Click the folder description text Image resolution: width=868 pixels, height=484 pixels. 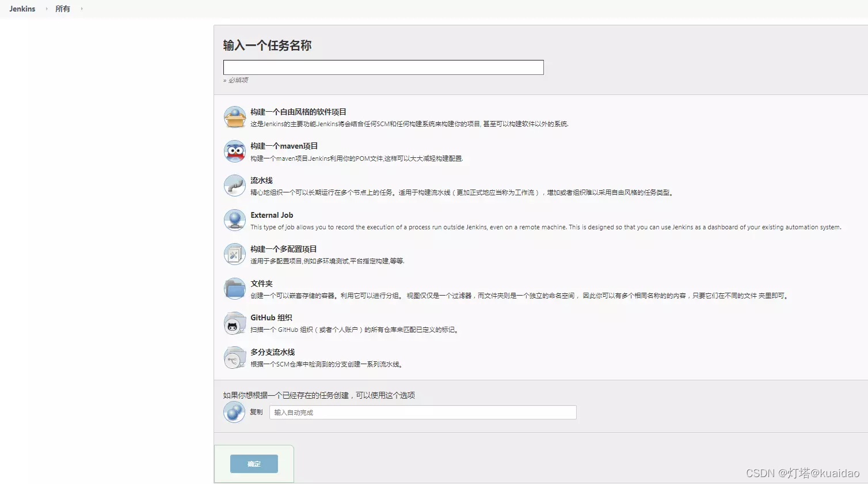pos(520,296)
